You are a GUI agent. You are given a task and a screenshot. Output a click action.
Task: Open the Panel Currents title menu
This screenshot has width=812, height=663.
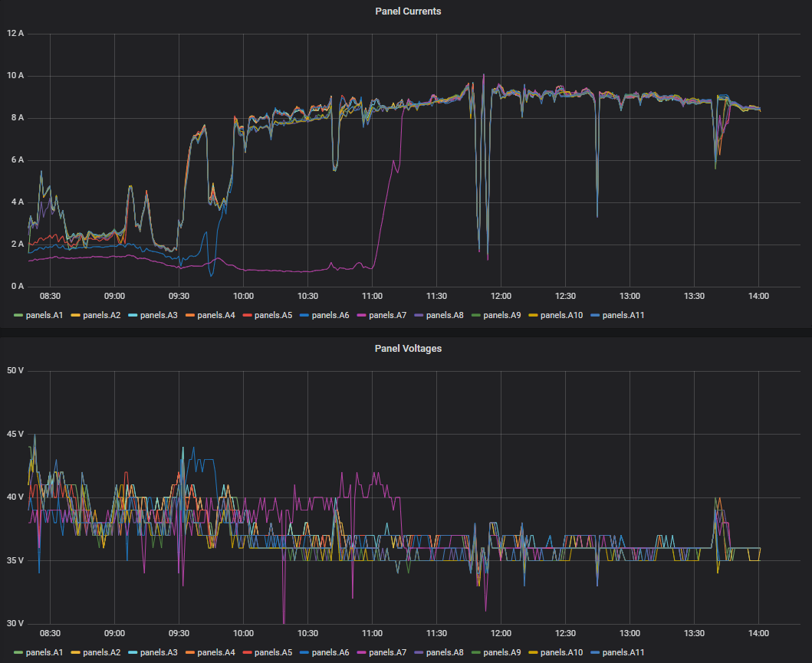(407, 11)
